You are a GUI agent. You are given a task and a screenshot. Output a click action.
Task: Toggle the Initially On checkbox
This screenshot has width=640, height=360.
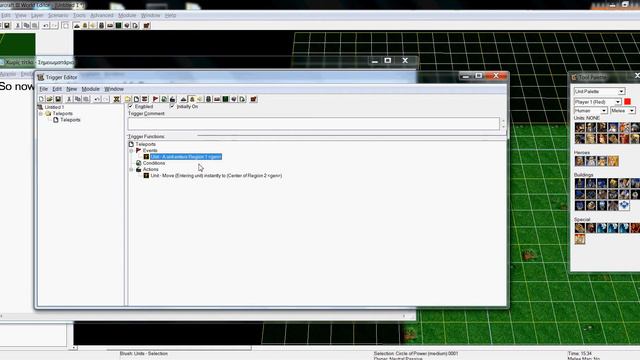(172, 106)
